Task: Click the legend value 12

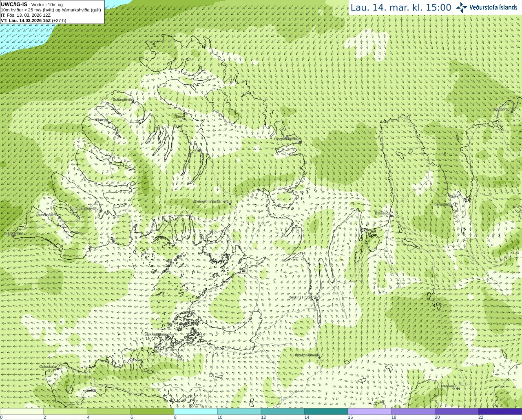Action: click(x=263, y=417)
